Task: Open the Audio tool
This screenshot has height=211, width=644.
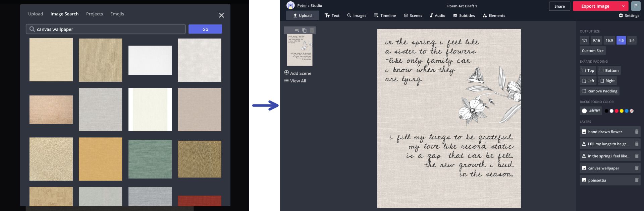Action: point(437,15)
